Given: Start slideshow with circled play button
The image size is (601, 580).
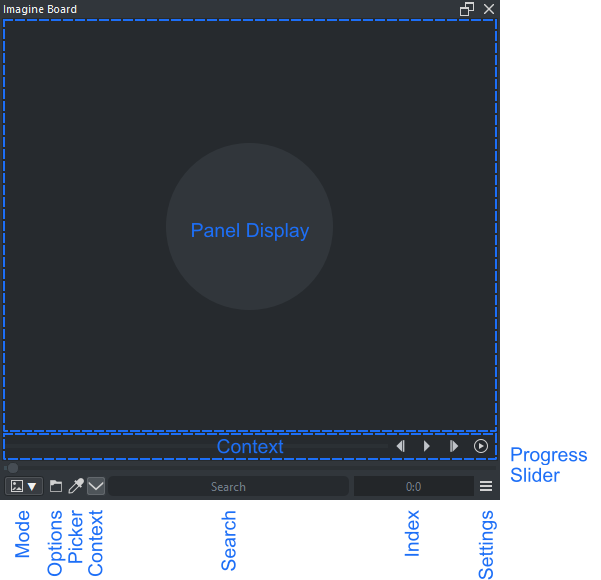Looking at the screenshot, I should [x=481, y=446].
